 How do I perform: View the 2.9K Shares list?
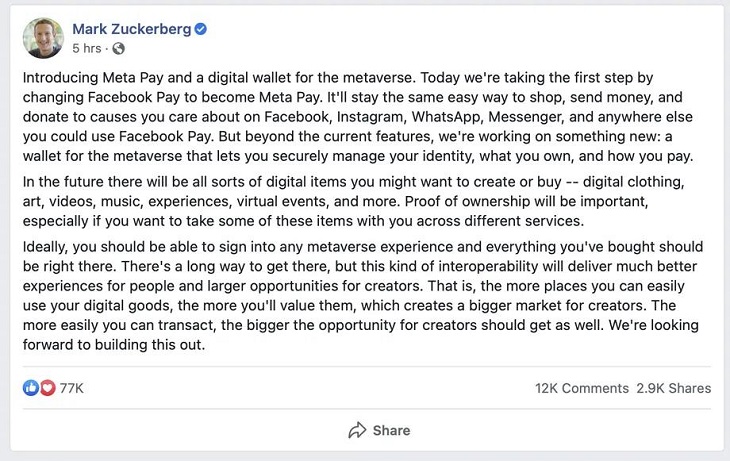point(674,388)
